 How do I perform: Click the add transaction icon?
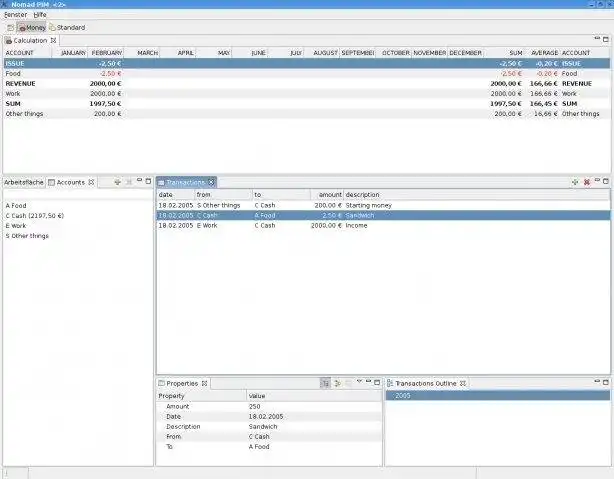point(575,182)
